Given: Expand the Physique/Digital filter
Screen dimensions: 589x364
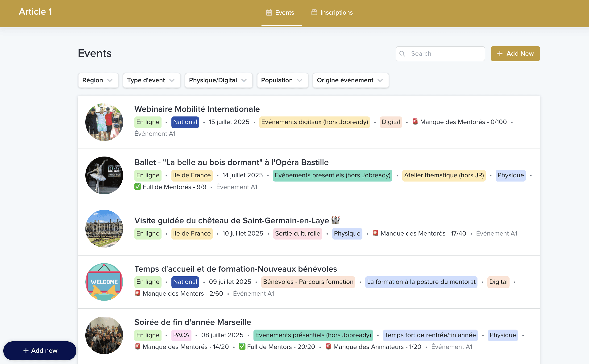Looking at the screenshot, I should pos(219,80).
